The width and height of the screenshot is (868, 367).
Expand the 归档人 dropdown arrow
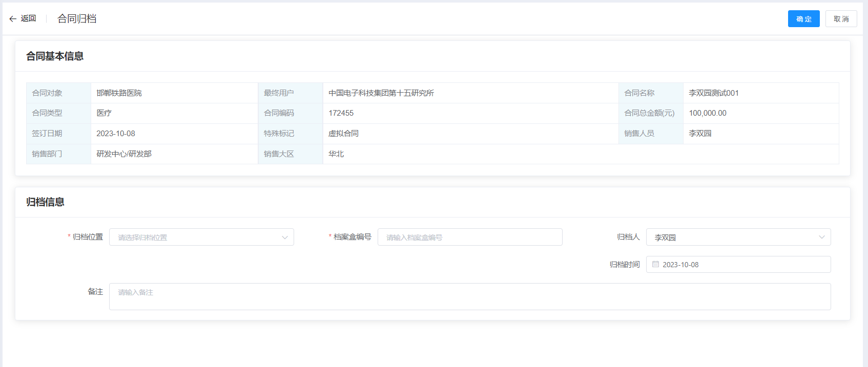point(821,237)
